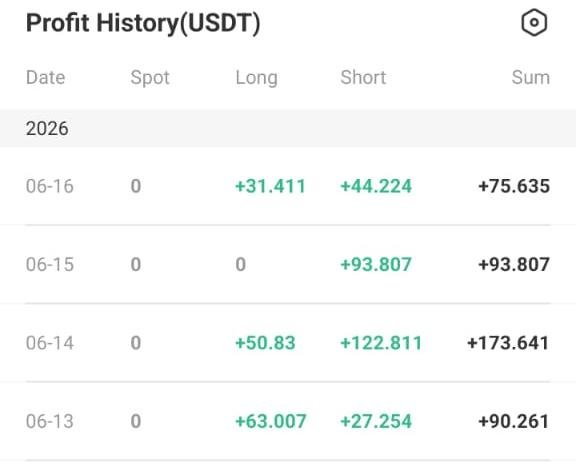Open the 06-15 date row
The height and width of the screenshot is (465, 576).
(288, 264)
